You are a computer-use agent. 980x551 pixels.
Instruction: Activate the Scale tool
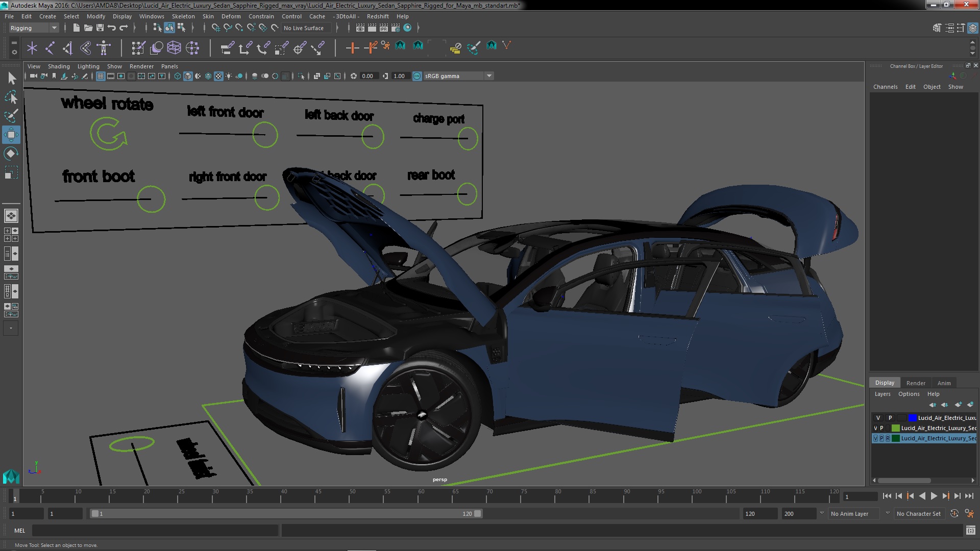tap(11, 172)
